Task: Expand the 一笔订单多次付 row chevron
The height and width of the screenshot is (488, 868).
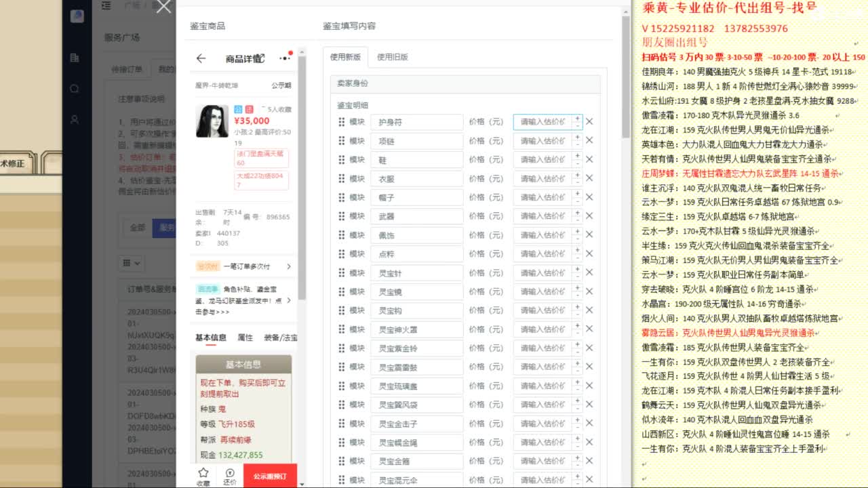Action: click(289, 267)
